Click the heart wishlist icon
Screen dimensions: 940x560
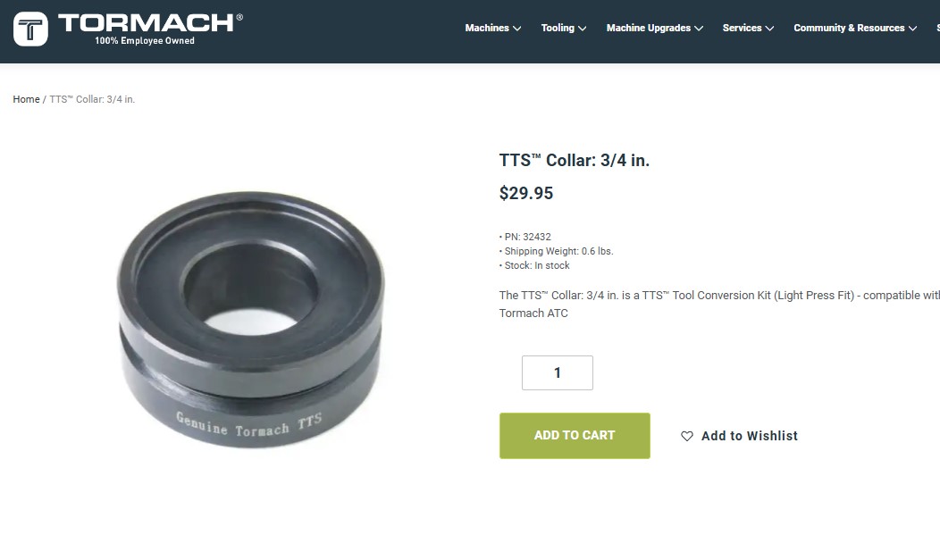pos(687,436)
